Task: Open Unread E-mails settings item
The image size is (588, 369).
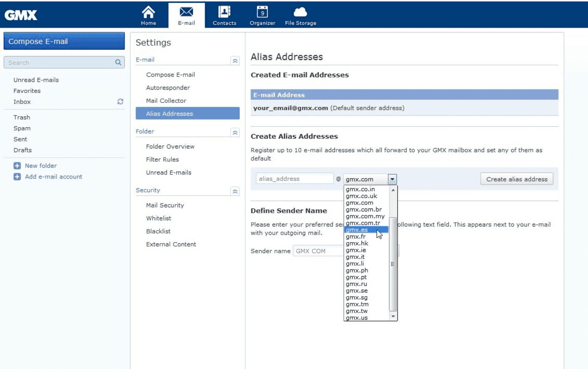Action: click(x=169, y=172)
